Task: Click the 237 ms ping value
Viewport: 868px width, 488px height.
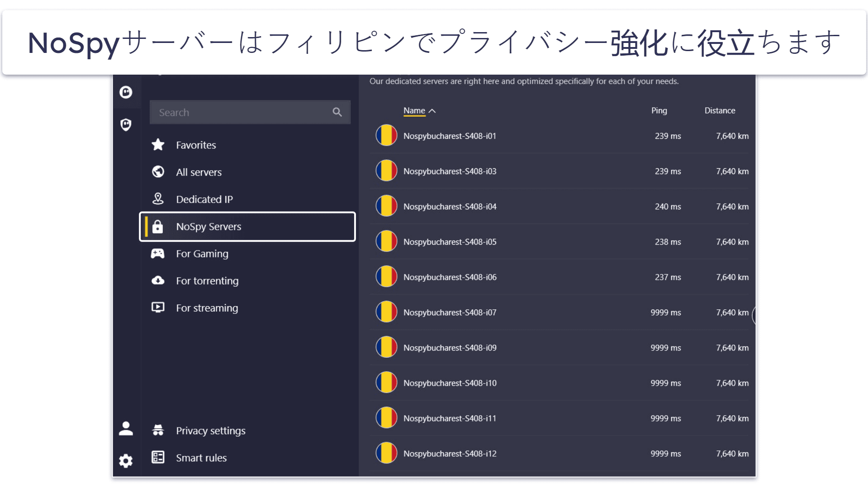Action: (668, 277)
